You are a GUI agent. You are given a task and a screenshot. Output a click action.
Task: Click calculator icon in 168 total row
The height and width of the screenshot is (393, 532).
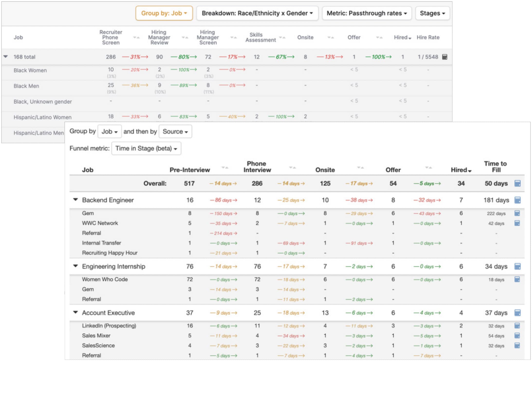click(x=444, y=57)
